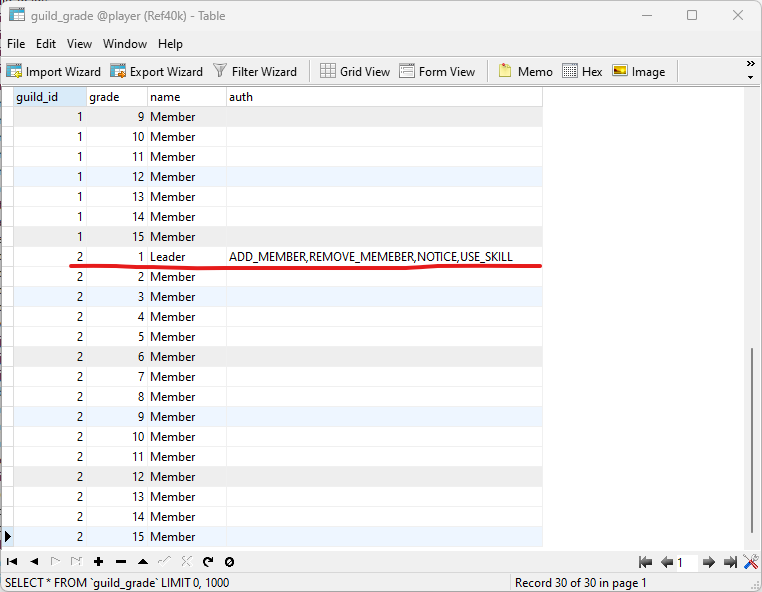Select the Leader name cell

pyautogui.click(x=187, y=257)
